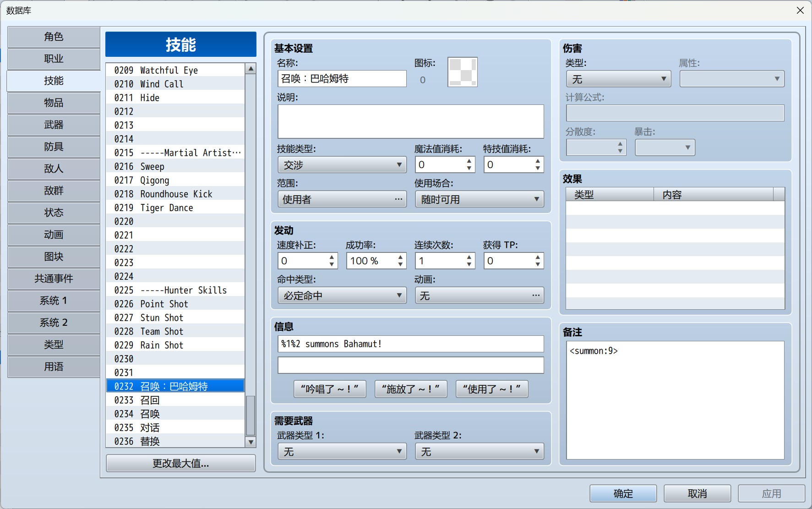Switch to the 职业 tab
This screenshot has height=509, width=812.
(54, 59)
